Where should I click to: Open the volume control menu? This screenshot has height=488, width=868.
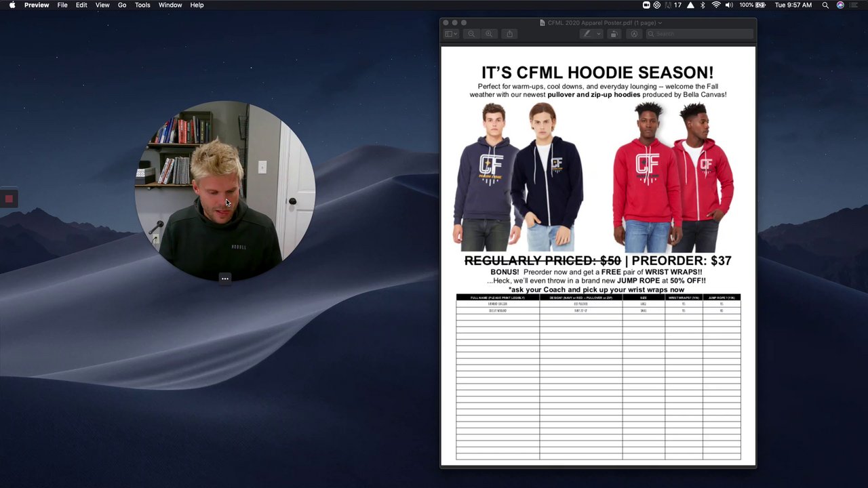coord(729,5)
